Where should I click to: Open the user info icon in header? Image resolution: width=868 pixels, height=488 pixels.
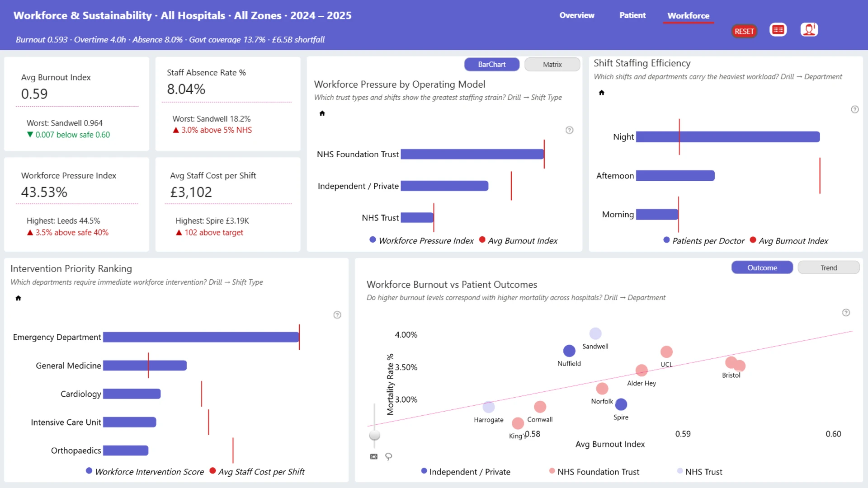(x=809, y=30)
